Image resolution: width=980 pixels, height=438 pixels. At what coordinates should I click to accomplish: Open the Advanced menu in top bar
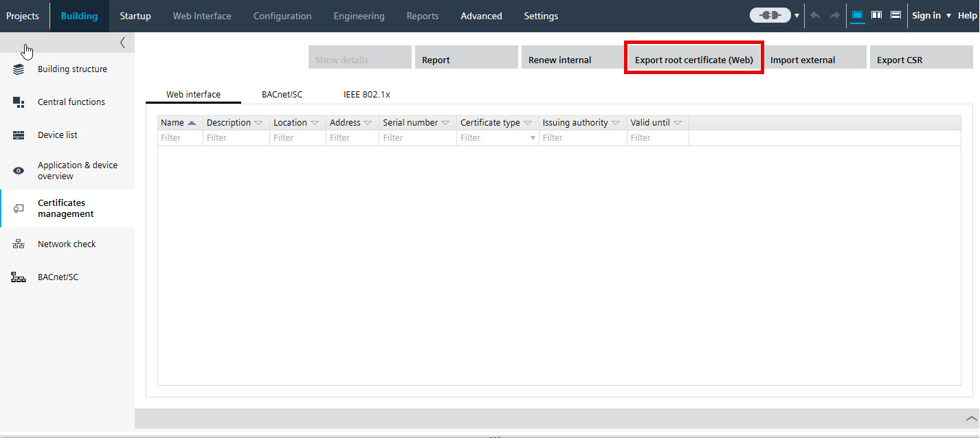point(481,16)
